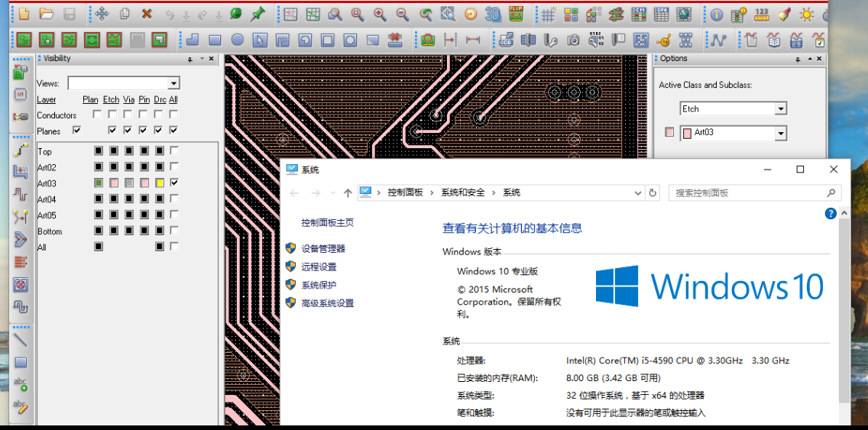Click the 系统和安全 breadcrumb item
This screenshot has height=430, width=868.
pyautogui.click(x=463, y=192)
